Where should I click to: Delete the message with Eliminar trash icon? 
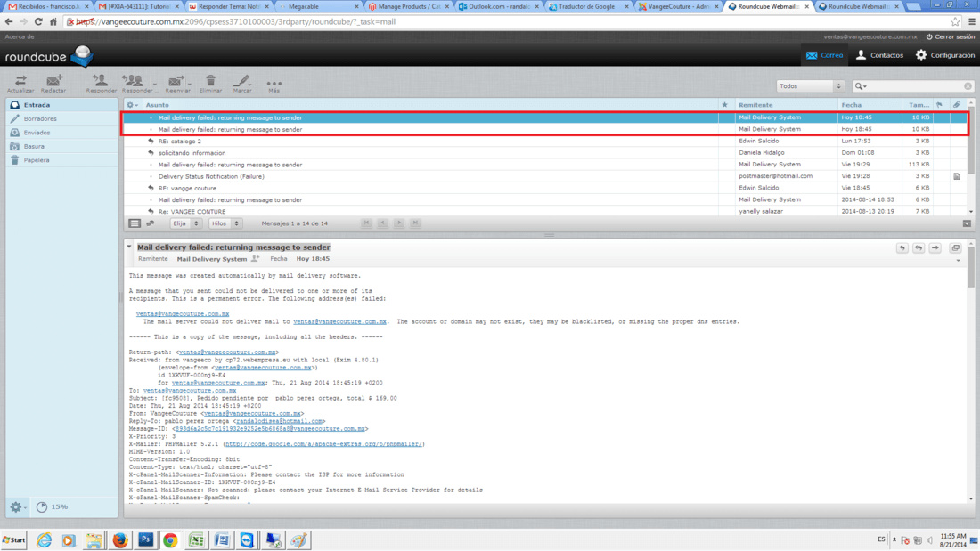click(210, 84)
